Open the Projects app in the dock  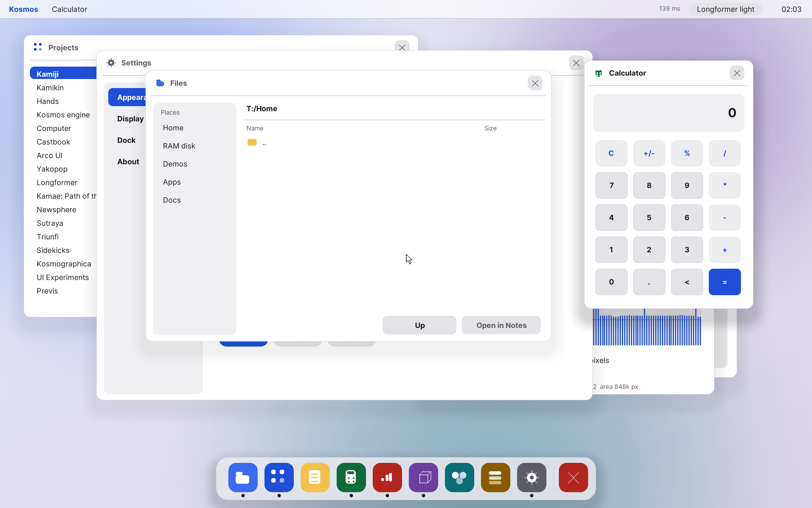point(279,477)
